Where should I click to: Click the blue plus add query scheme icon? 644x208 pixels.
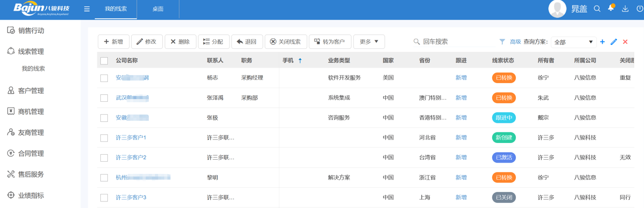602,42
